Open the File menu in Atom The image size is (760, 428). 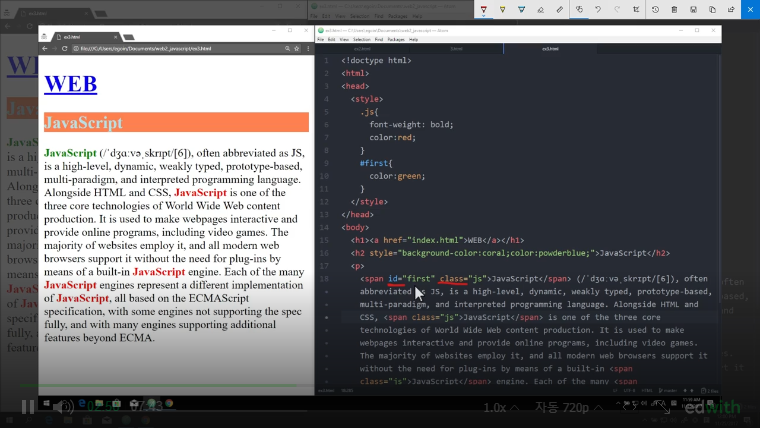(320, 39)
